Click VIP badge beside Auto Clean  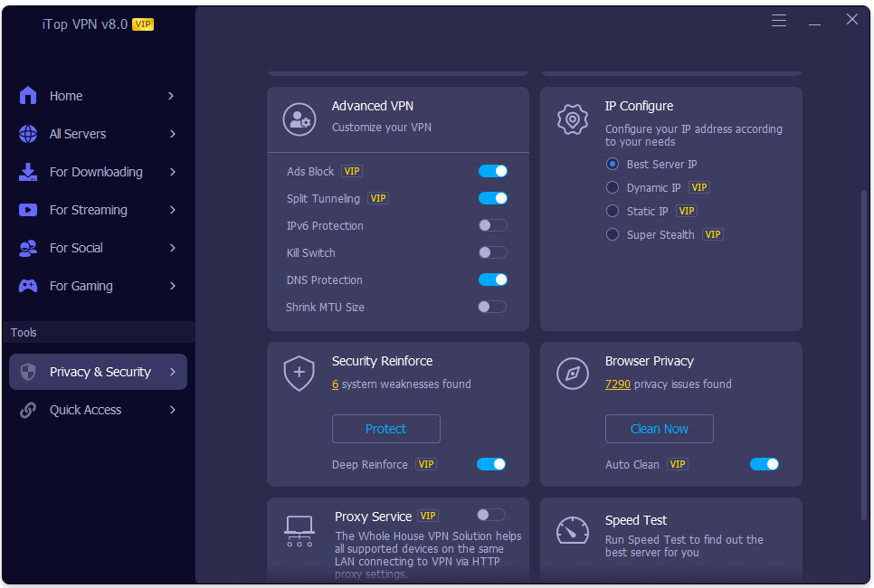coord(678,464)
